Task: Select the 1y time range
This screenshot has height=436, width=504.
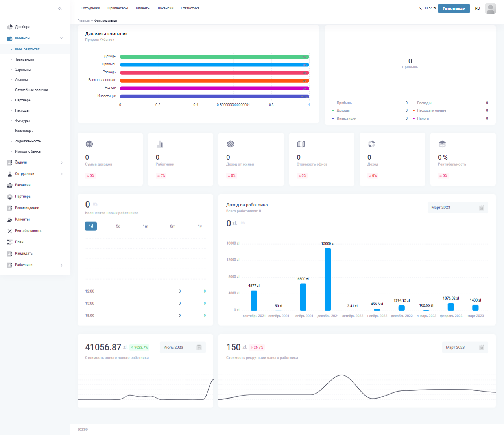Action: coord(200,226)
